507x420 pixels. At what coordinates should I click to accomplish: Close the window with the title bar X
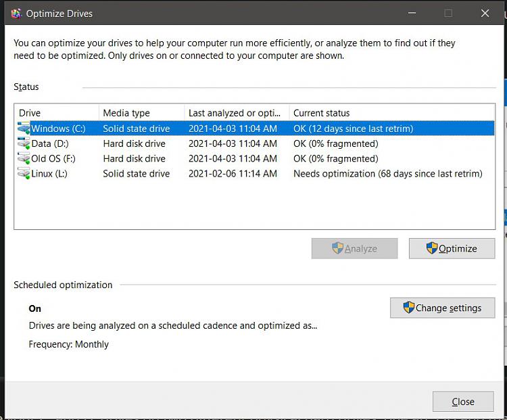pyautogui.click(x=485, y=14)
